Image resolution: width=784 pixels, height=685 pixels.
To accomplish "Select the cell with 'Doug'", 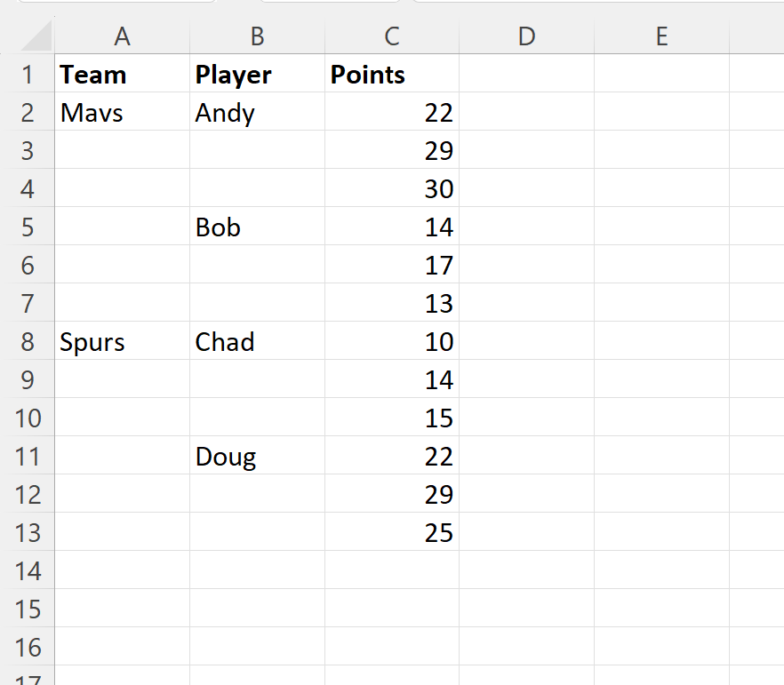I will coord(256,456).
